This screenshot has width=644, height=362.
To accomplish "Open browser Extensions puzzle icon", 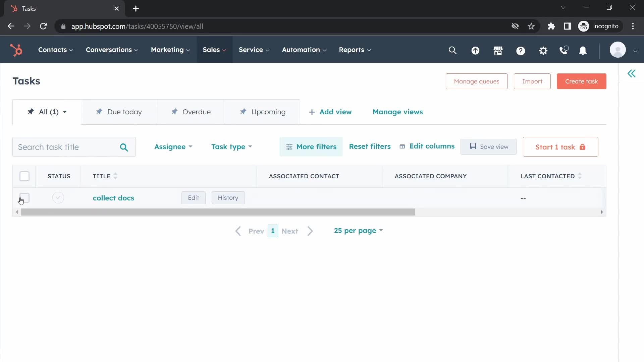I will [x=551, y=26].
